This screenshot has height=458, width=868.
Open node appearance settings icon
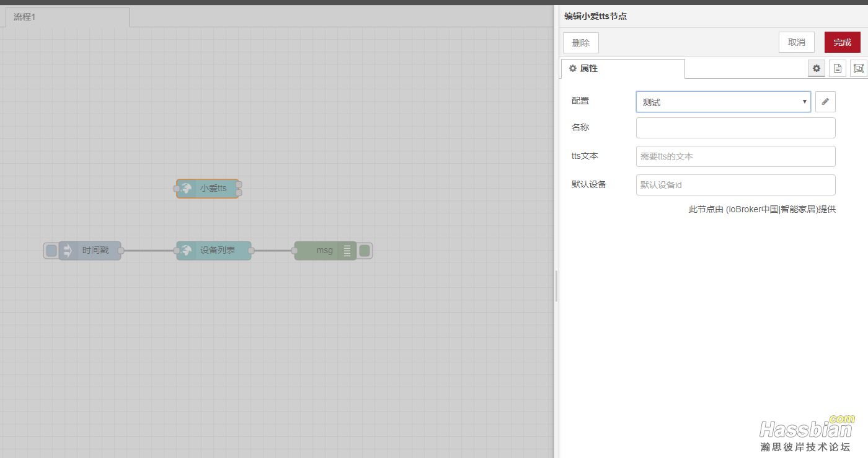[859, 68]
